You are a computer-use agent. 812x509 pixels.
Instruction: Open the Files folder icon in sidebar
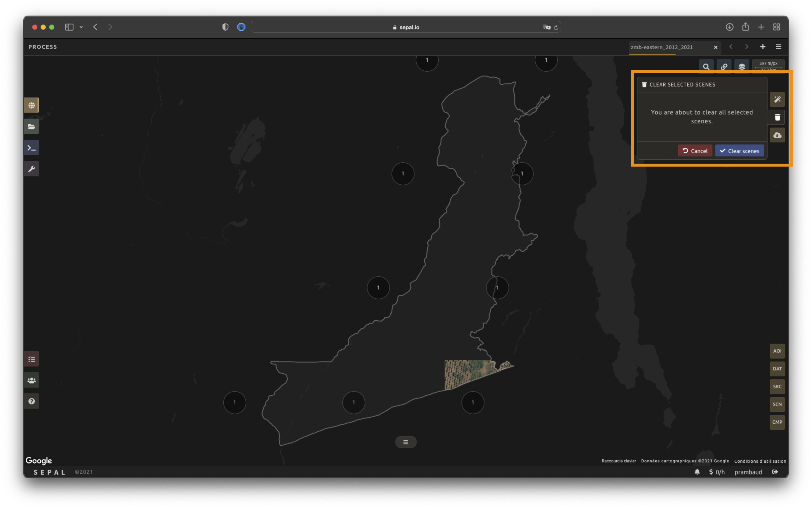pyautogui.click(x=31, y=127)
